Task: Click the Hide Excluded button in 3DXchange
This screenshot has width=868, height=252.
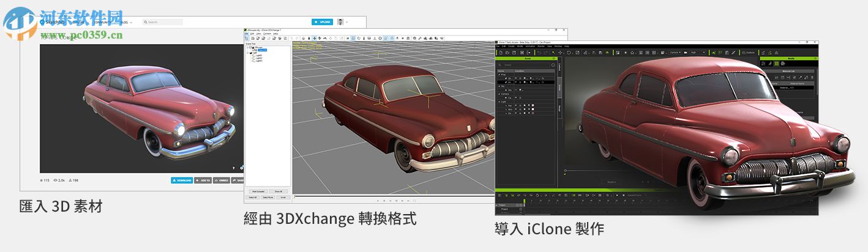Action: 258,191
